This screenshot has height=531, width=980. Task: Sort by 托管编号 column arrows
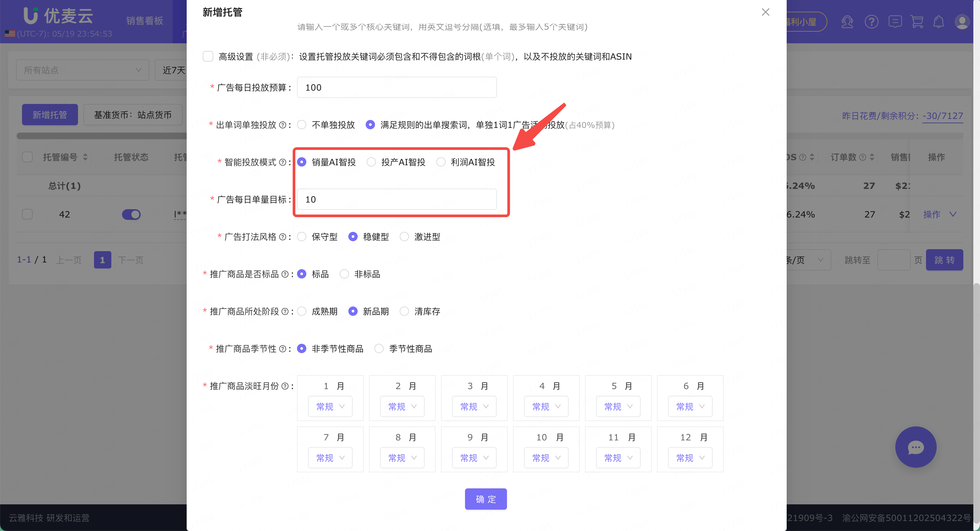[x=85, y=157]
